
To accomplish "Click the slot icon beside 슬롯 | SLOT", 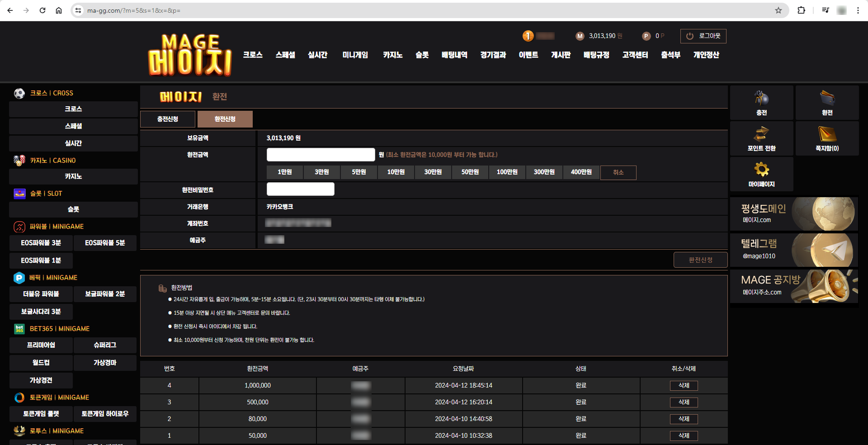I will click(x=19, y=194).
